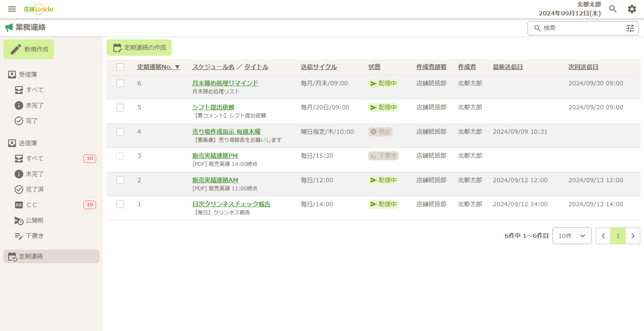Sort by タイトル column header

click(256, 67)
